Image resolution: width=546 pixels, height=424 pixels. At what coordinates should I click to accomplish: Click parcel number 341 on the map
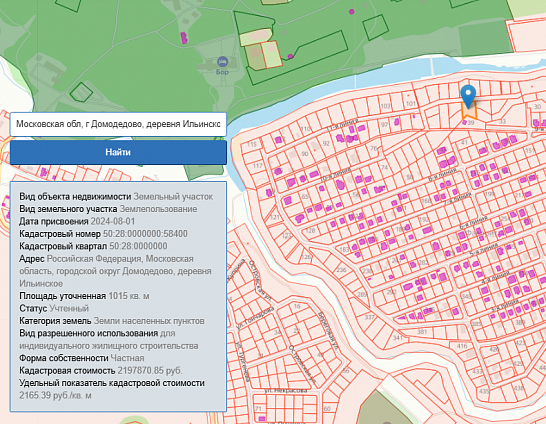(x=398, y=337)
